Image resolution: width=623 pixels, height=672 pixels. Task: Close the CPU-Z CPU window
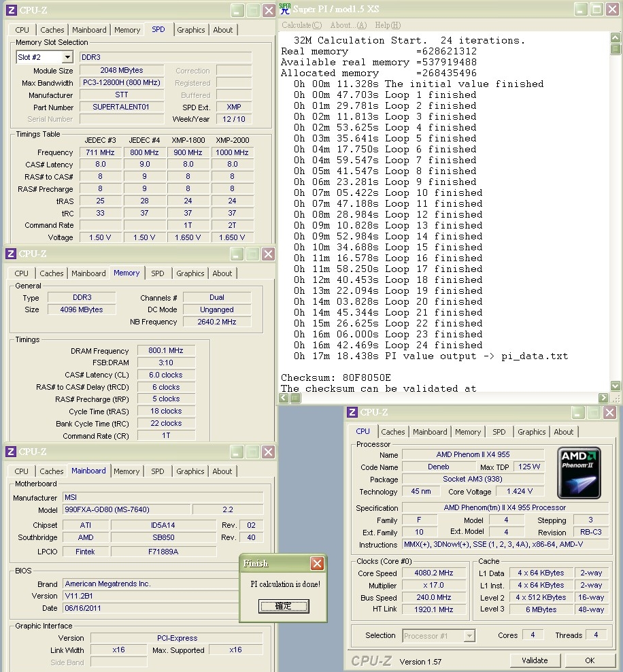(609, 413)
